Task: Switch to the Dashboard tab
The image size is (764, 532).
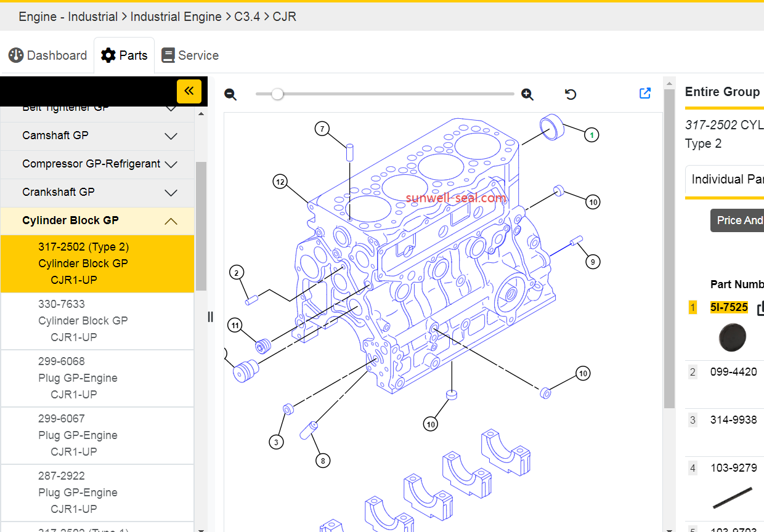Action: pyautogui.click(x=48, y=55)
